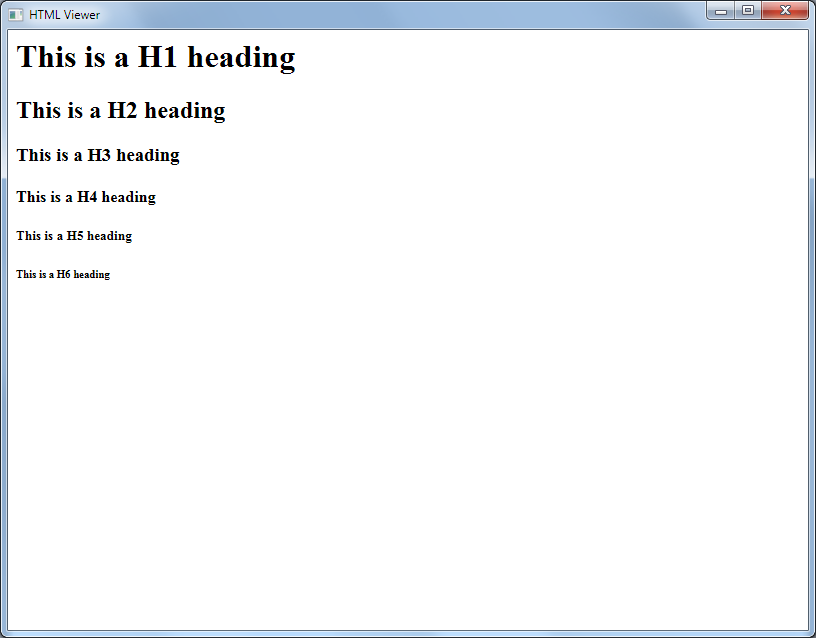Click the word heading in the H1 line
Viewport: 816px width, 638px height.
coord(248,57)
